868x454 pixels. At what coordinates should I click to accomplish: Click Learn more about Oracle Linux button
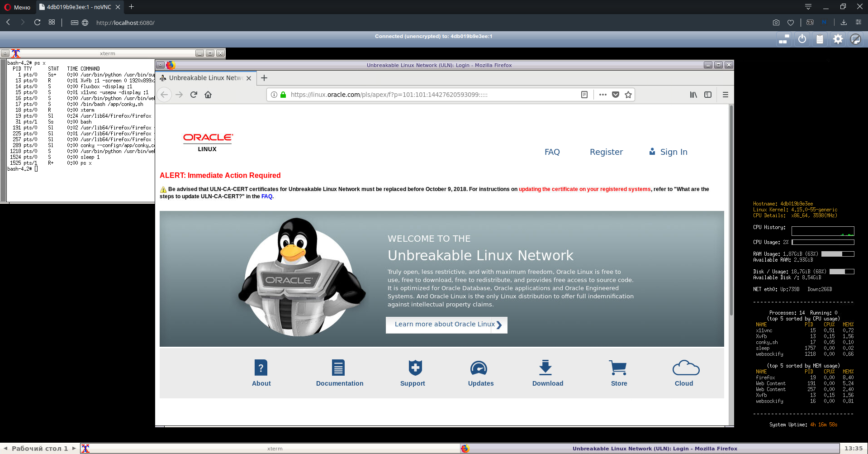[x=446, y=325]
